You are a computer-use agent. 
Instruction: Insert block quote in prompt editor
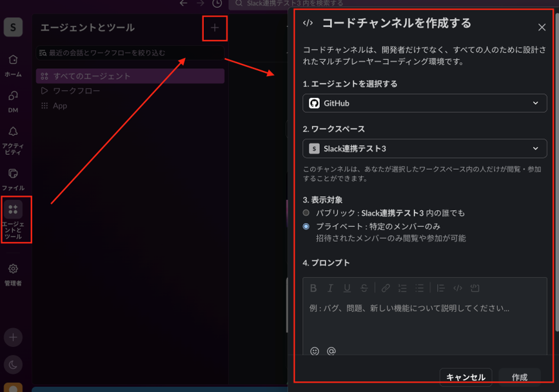[x=440, y=288]
